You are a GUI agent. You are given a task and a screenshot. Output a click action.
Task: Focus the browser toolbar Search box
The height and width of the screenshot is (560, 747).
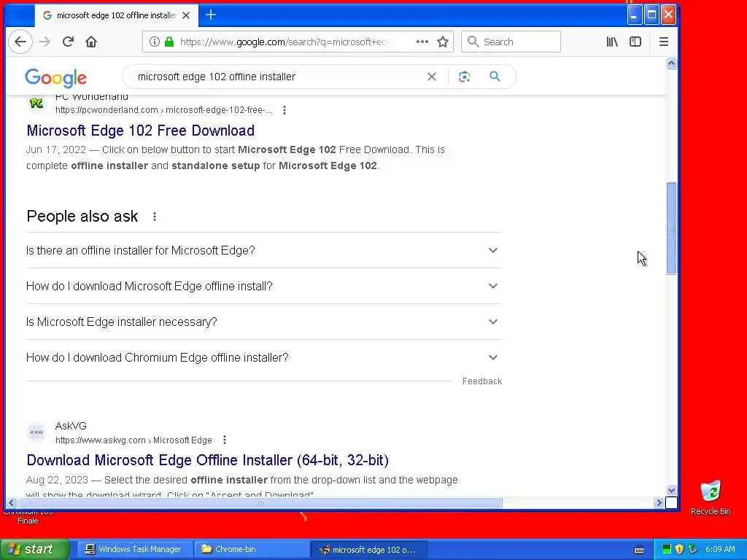click(511, 42)
